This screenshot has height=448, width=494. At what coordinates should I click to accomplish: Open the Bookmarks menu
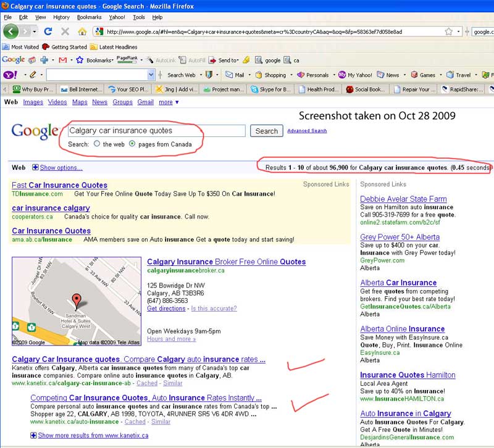click(x=89, y=17)
